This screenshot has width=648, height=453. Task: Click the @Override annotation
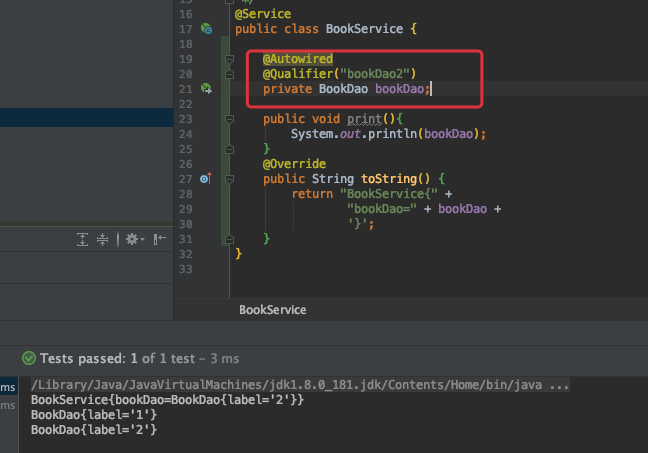(x=294, y=164)
